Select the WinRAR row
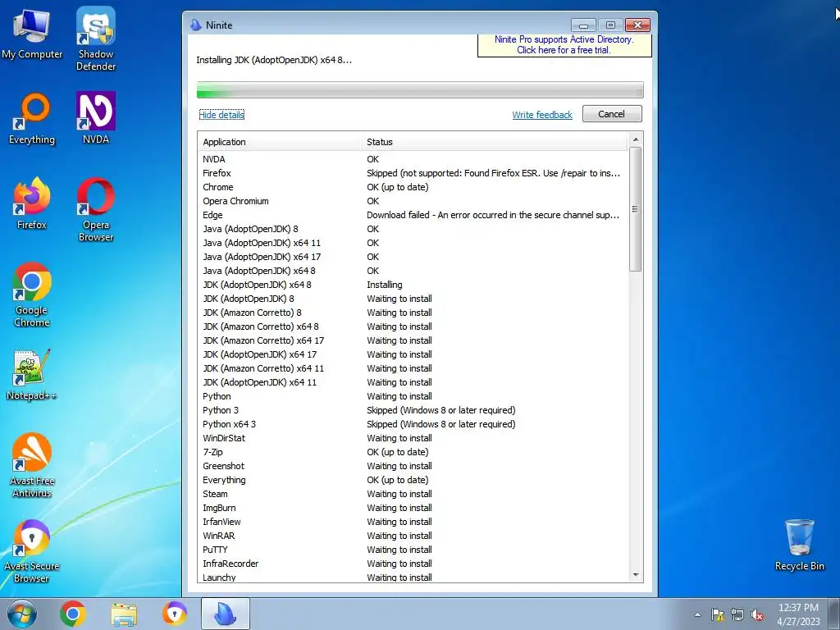Viewport: 840px width, 630px height. coord(413,535)
